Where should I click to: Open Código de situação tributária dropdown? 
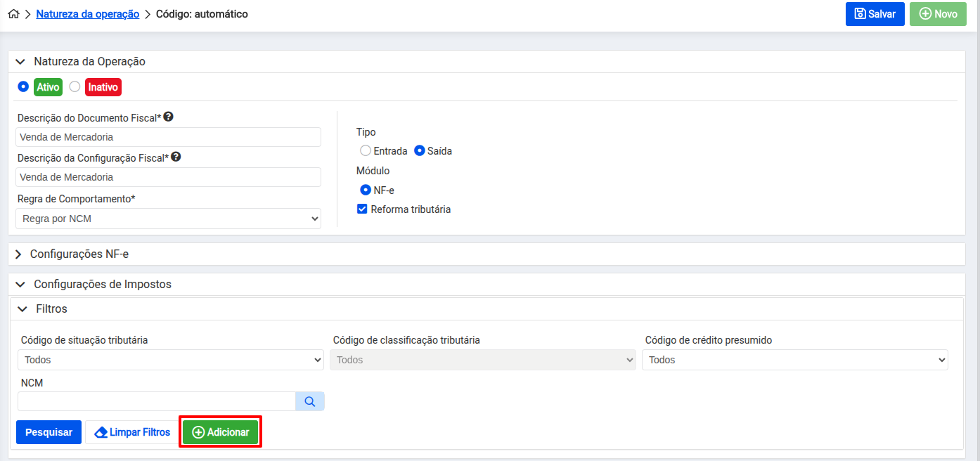tap(171, 360)
